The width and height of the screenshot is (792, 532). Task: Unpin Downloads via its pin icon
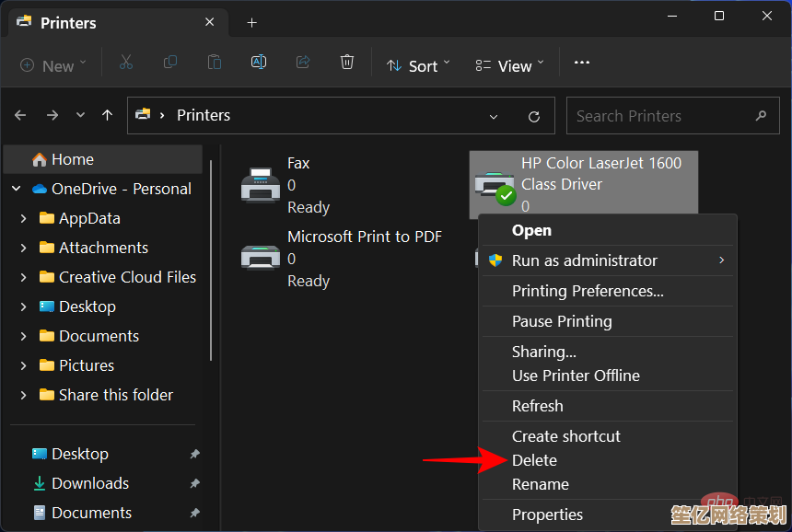[x=194, y=483]
